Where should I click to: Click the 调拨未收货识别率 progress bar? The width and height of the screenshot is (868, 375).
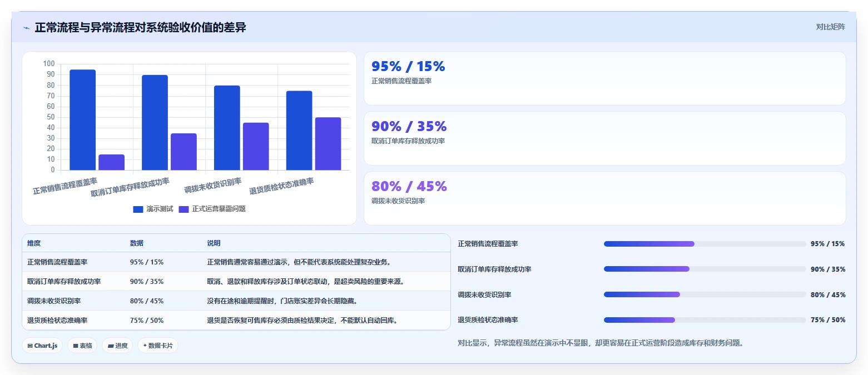(x=705, y=294)
